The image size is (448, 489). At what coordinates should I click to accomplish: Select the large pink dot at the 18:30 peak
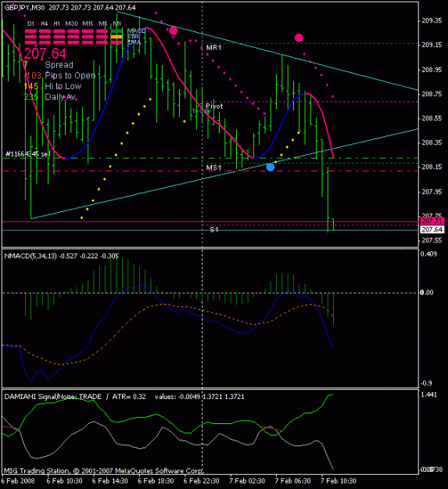click(x=174, y=31)
